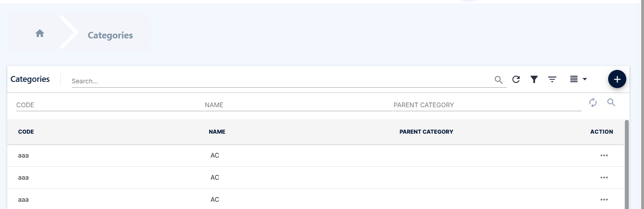Focus the CODE filter field

[x=110, y=105]
